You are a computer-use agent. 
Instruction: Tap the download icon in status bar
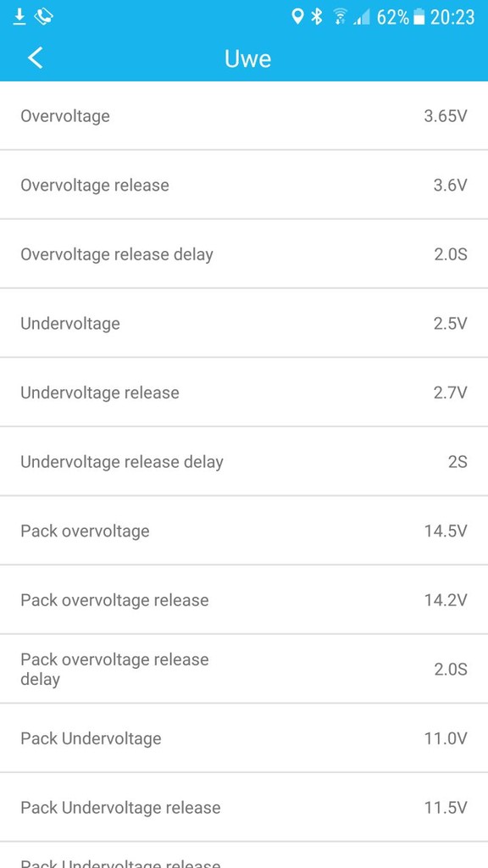(19, 17)
